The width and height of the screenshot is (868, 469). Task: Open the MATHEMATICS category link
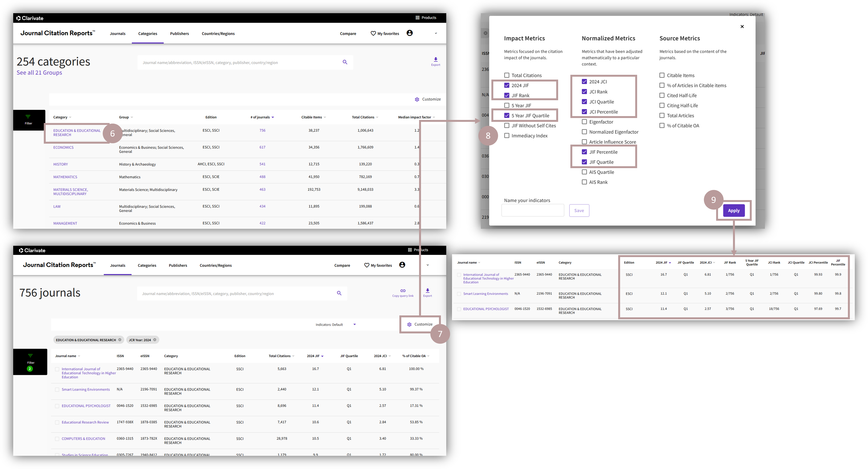point(65,177)
